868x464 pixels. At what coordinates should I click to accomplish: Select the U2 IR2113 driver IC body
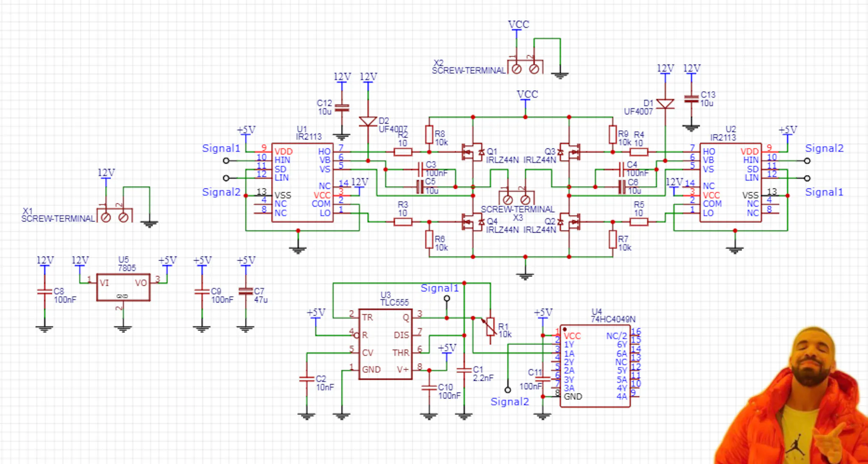pos(731,182)
